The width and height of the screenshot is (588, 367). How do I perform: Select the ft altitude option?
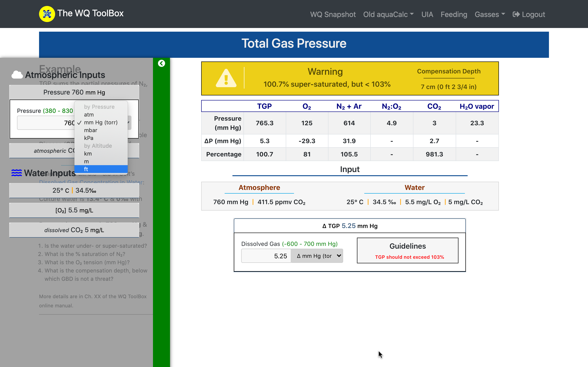(86, 169)
